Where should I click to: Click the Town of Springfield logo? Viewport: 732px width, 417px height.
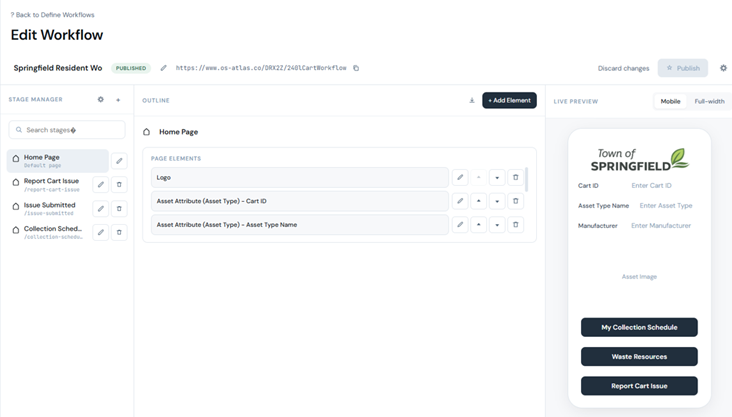coord(639,160)
